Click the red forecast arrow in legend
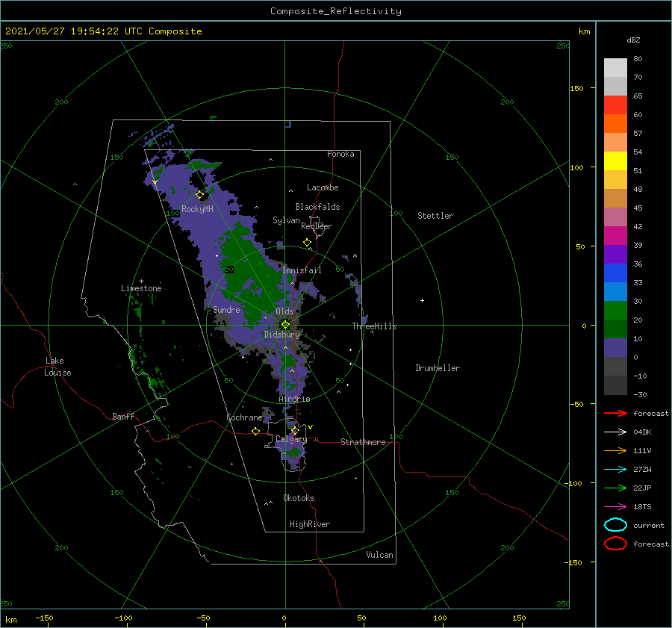Image resolution: width=672 pixels, height=628 pixels. (615, 413)
